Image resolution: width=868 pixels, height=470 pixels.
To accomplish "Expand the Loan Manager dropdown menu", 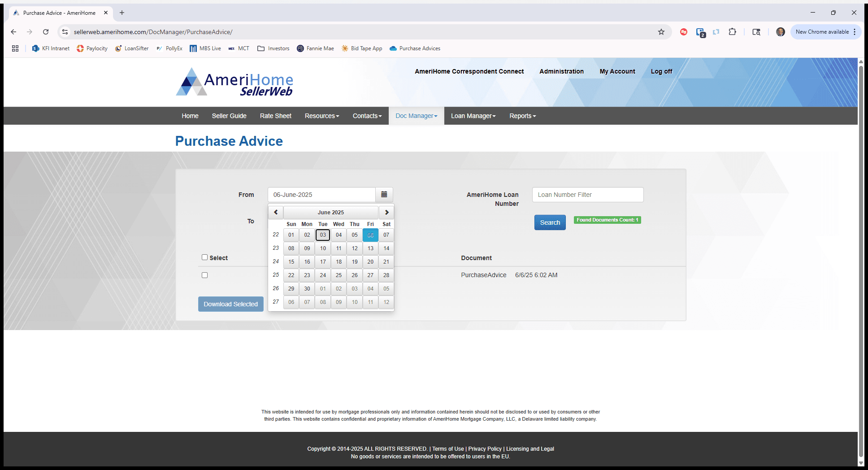I will pos(473,116).
